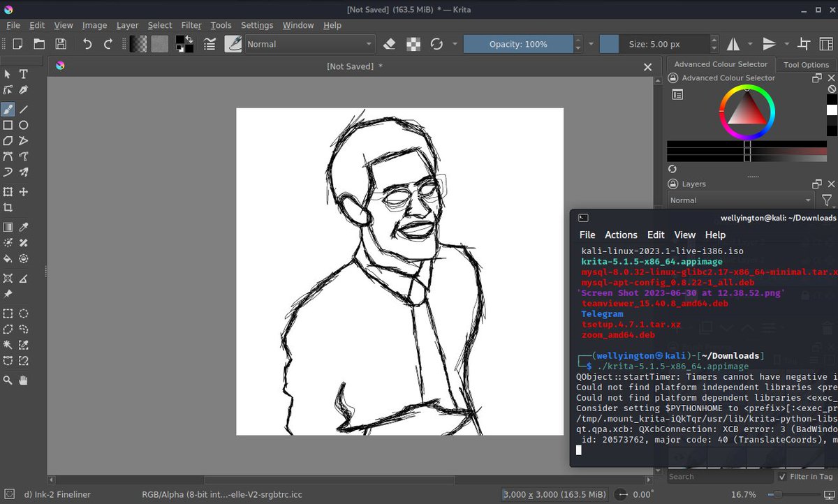Select the Freehand Brush tool
This screenshot has height=504, width=838.
(8, 110)
